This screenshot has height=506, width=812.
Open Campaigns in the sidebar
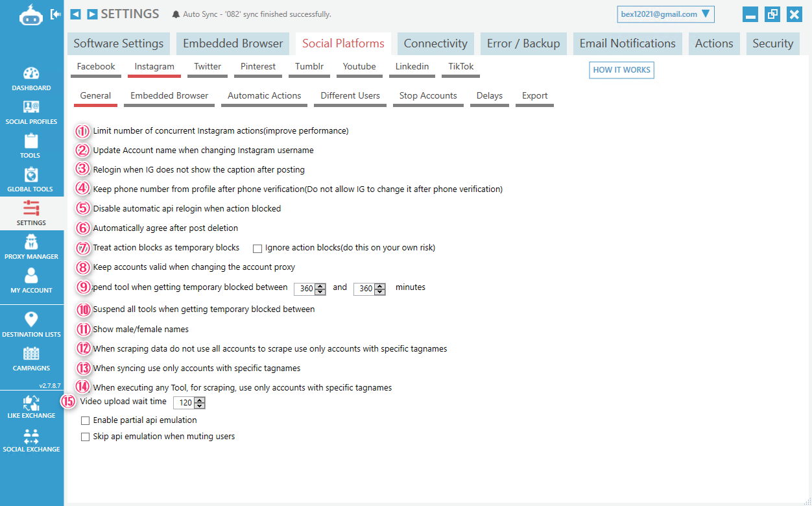point(31,358)
